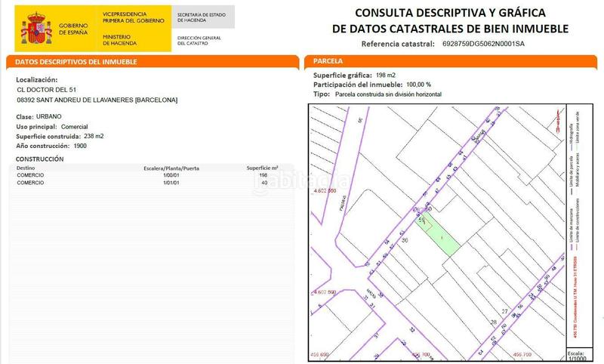Click parcel number '36' on the map

(x=405, y=240)
